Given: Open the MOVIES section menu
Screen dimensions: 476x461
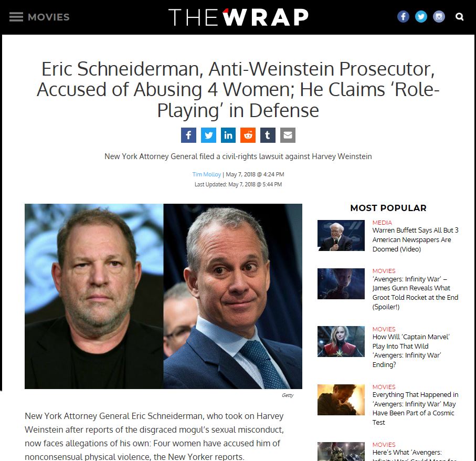Looking at the screenshot, I should click(49, 17).
